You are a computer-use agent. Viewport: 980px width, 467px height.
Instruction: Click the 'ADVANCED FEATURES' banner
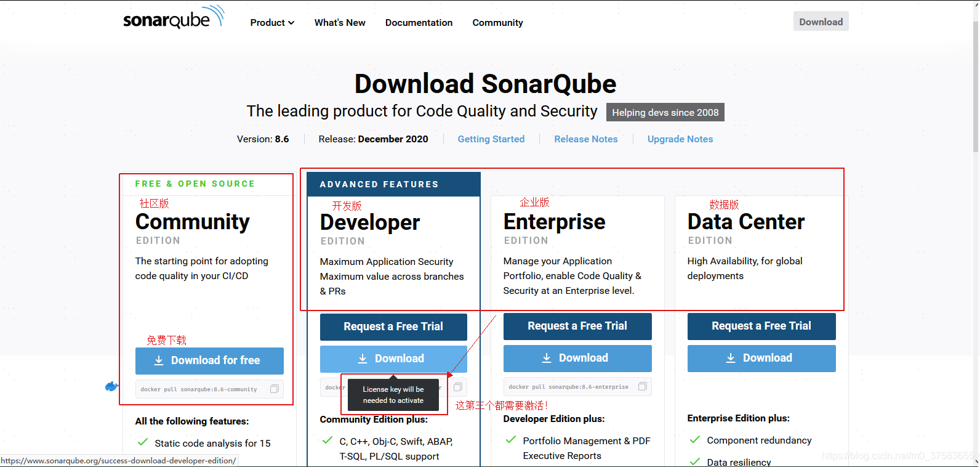coord(393,184)
